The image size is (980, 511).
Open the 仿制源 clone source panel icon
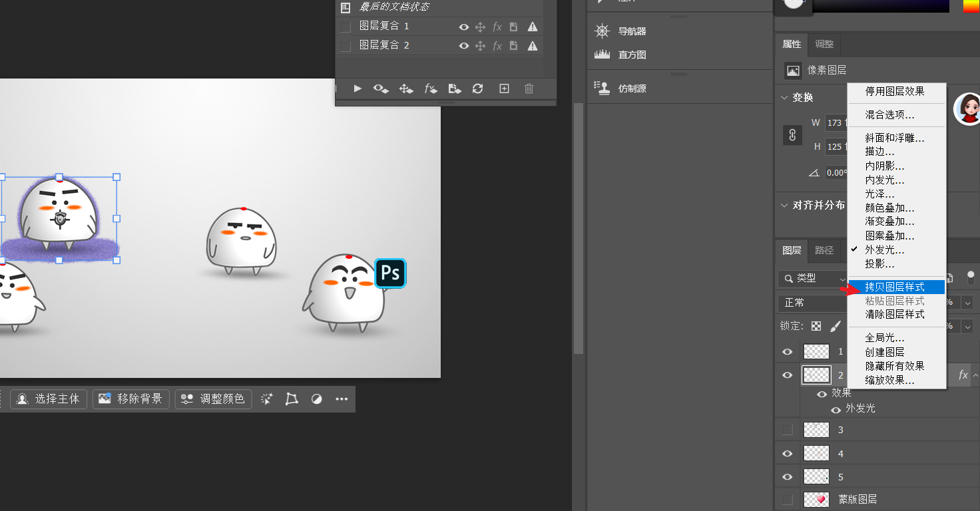coord(602,88)
